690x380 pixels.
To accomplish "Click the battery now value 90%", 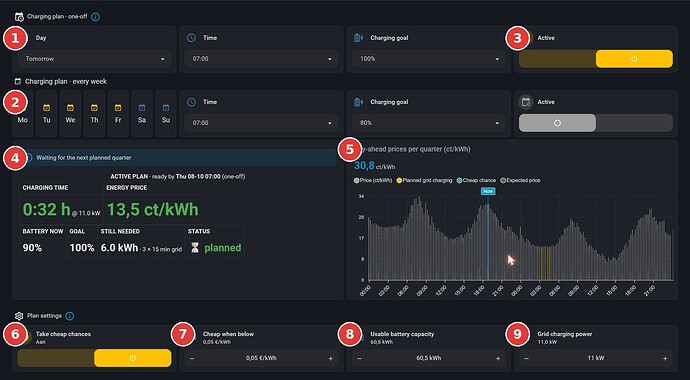I will click(x=32, y=248).
